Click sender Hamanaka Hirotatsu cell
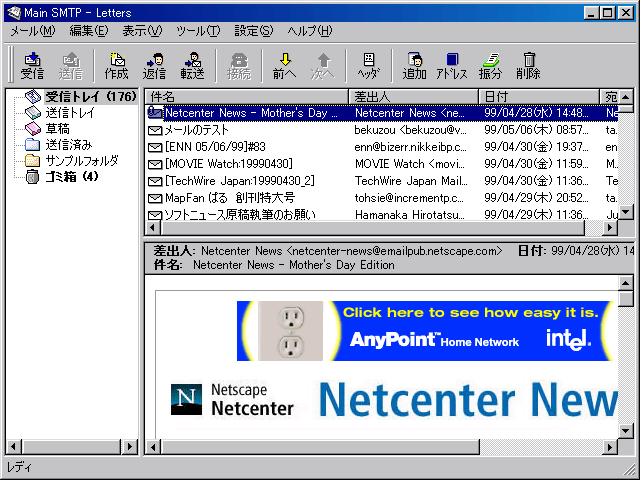 point(410,215)
